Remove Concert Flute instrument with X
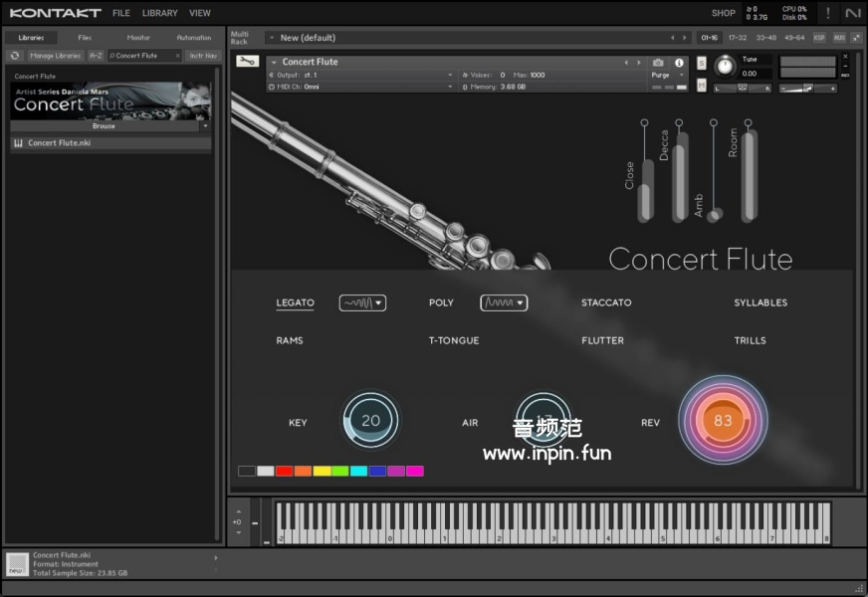 [x=845, y=57]
